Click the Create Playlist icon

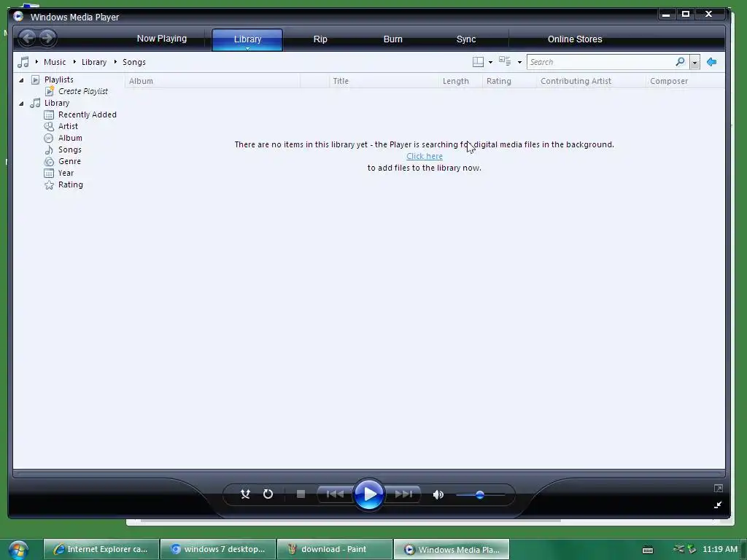(x=49, y=91)
